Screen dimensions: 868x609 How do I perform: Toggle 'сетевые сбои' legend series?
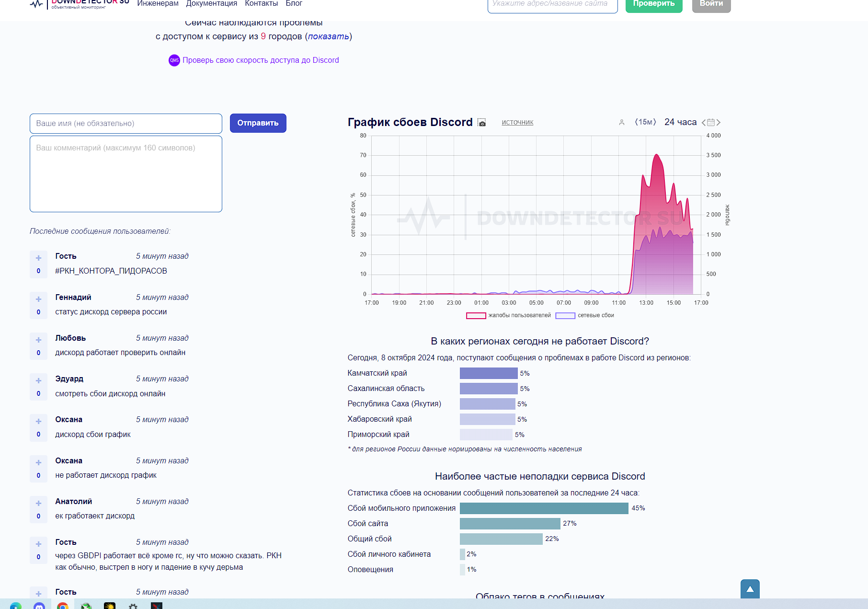[585, 315]
